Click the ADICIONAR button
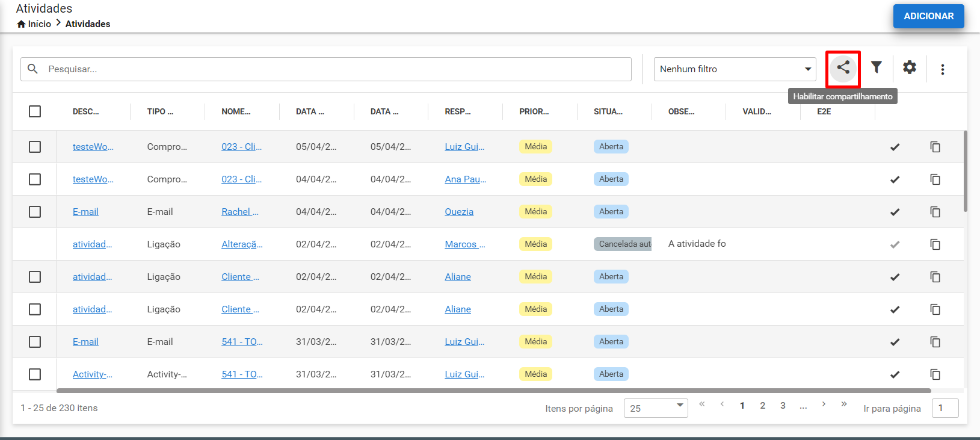Screen dimensions: 980x440 929,16
